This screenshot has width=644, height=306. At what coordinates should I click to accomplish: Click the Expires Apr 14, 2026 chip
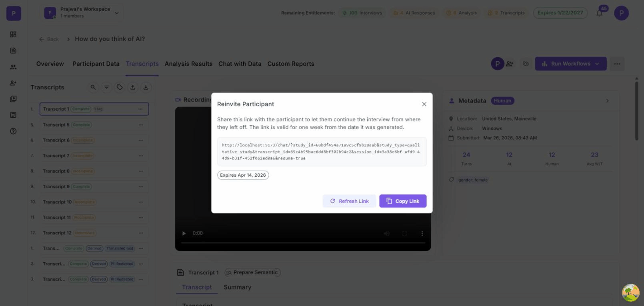(243, 175)
